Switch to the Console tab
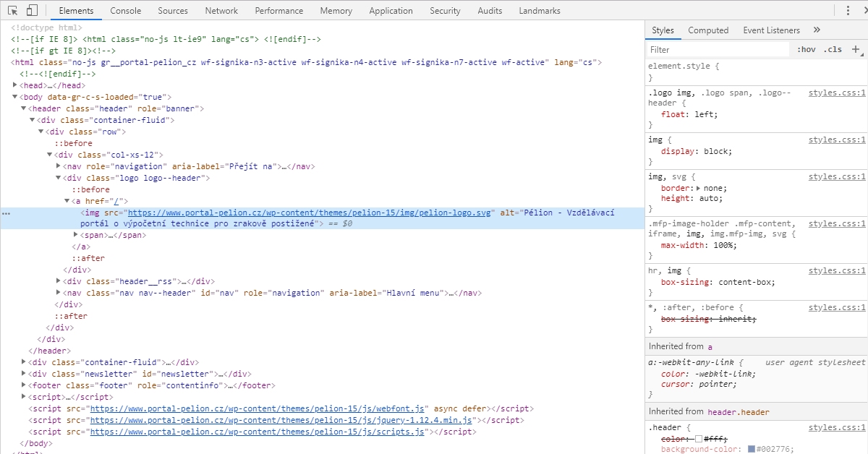The width and height of the screenshot is (868, 454). [x=126, y=11]
